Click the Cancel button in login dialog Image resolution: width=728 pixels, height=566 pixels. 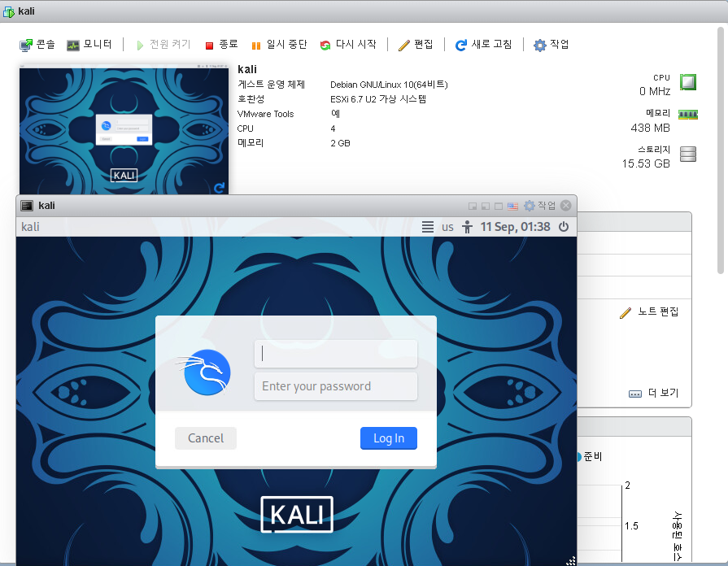click(x=206, y=438)
